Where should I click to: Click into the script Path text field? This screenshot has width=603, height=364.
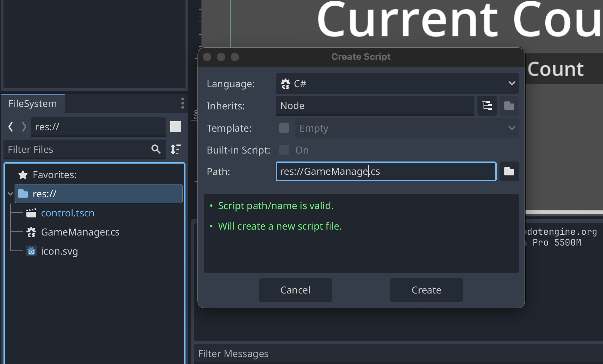[x=386, y=171]
